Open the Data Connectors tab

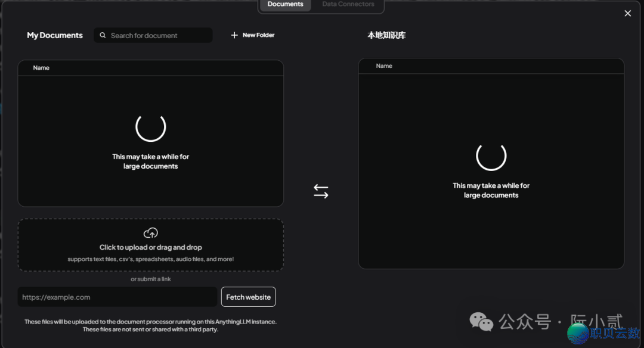coord(348,4)
